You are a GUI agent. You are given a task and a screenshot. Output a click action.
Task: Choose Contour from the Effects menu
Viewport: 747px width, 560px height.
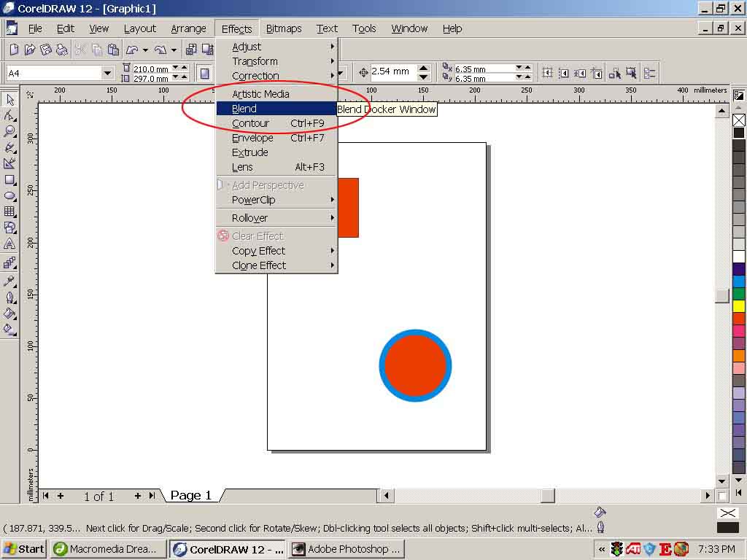tap(276, 123)
